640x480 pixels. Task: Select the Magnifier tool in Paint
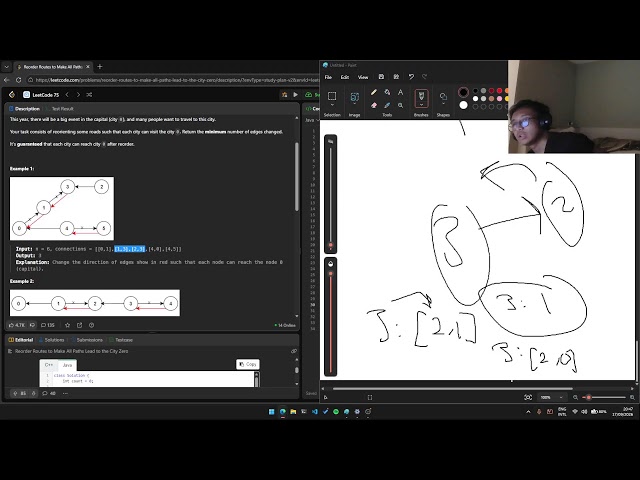coord(400,105)
